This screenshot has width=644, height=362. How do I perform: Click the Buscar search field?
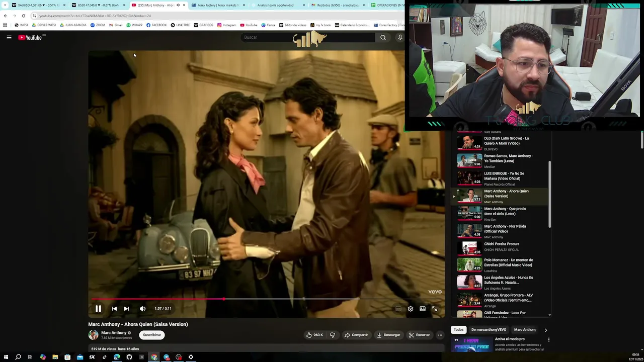pyautogui.click(x=307, y=37)
